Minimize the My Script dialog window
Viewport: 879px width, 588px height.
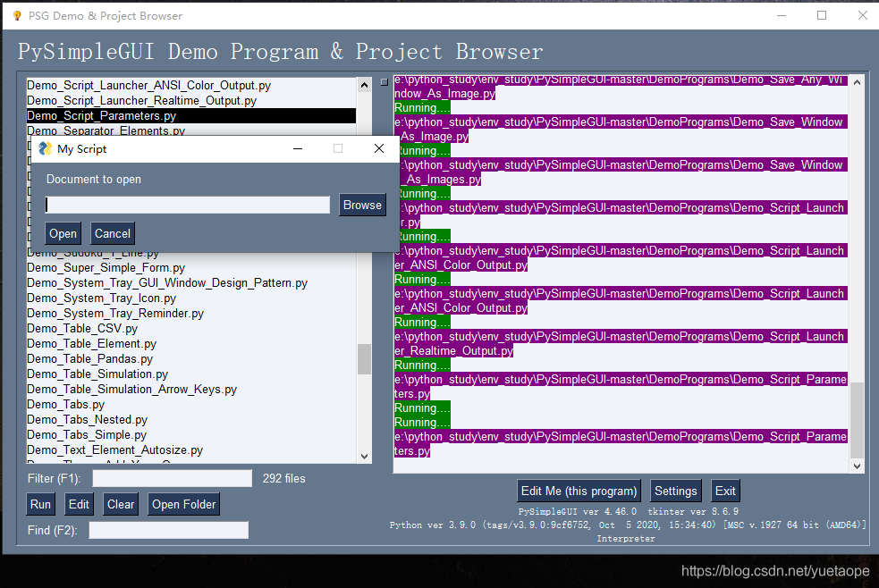[x=298, y=149]
